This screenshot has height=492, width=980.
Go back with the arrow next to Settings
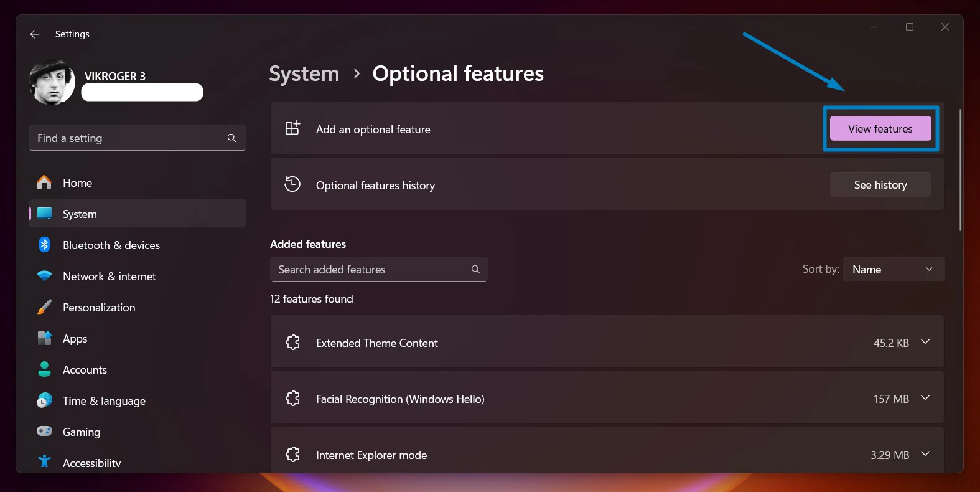35,34
